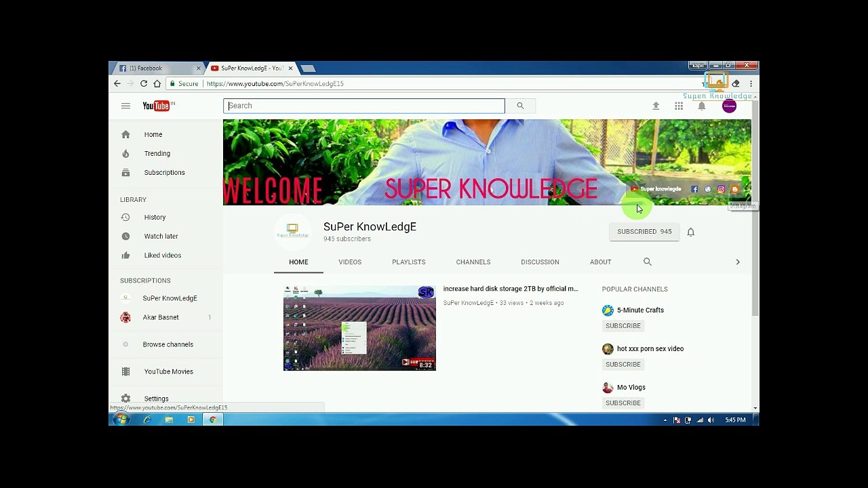This screenshot has width=868, height=488.
Task: Open the increase hard disk storage video title
Action: (511, 289)
